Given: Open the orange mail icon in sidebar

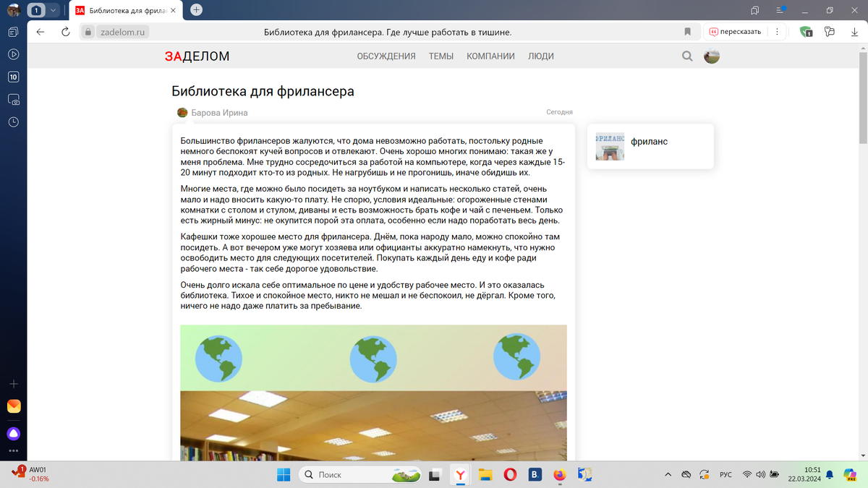Looking at the screenshot, I should (14, 406).
